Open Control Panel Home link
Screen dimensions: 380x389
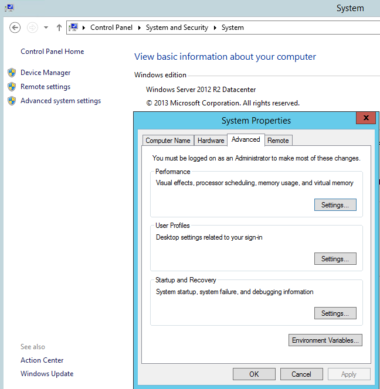(x=52, y=51)
